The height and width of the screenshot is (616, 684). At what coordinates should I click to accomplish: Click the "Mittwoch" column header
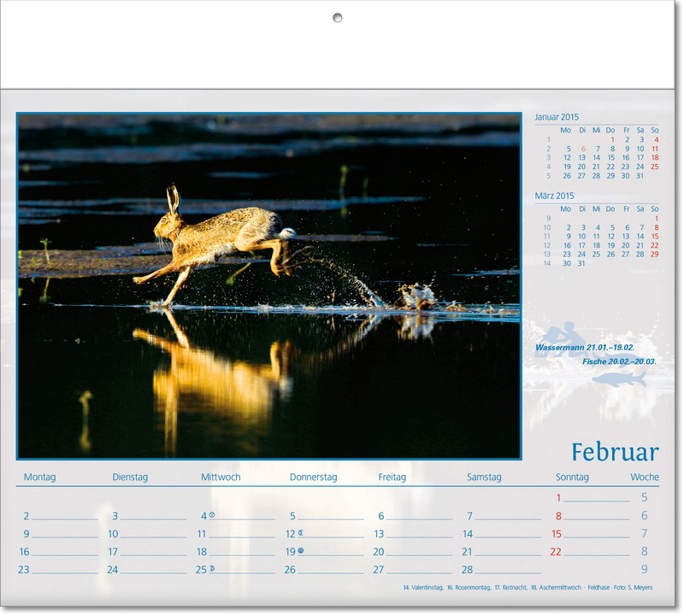point(221,477)
